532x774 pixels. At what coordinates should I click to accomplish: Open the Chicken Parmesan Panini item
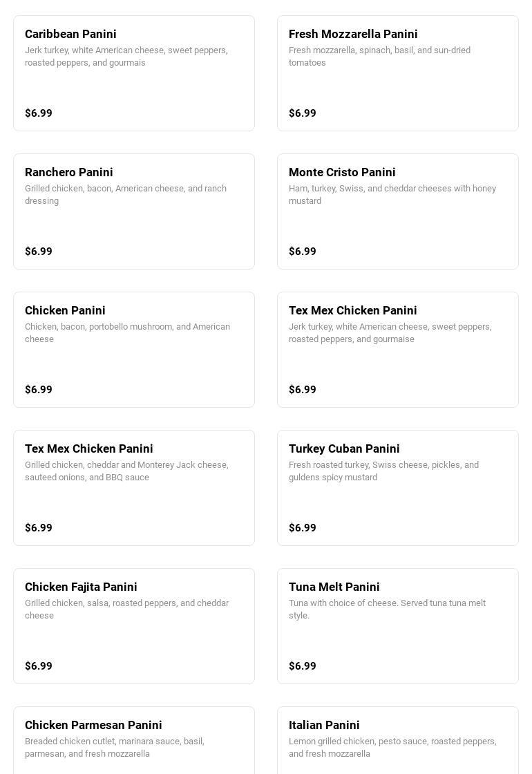coord(134,739)
